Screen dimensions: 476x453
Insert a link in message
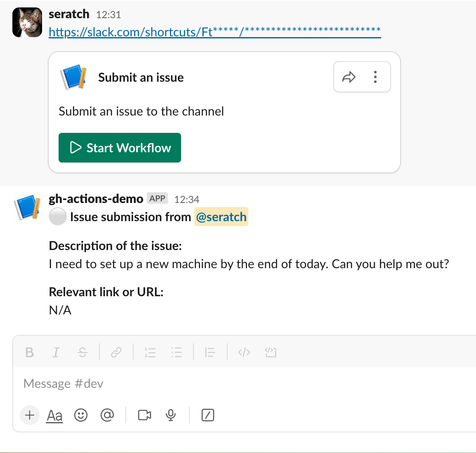[x=116, y=352]
